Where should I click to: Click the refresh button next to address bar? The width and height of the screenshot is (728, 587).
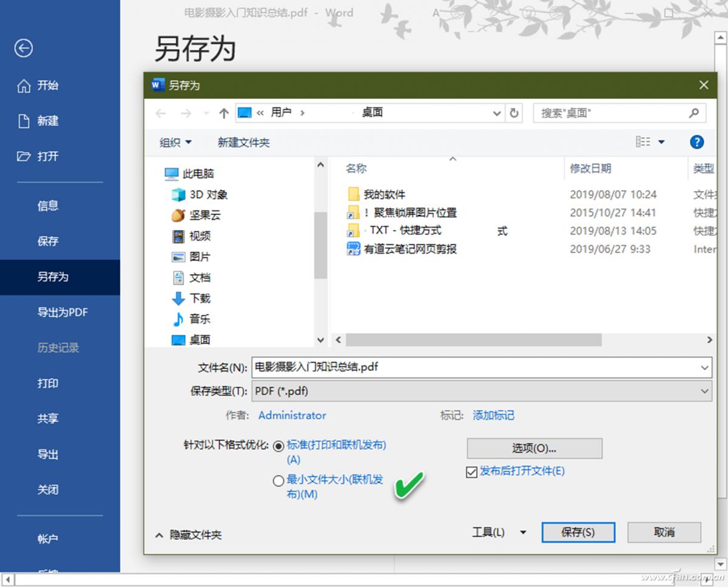pyautogui.click(x=514, y=113)
